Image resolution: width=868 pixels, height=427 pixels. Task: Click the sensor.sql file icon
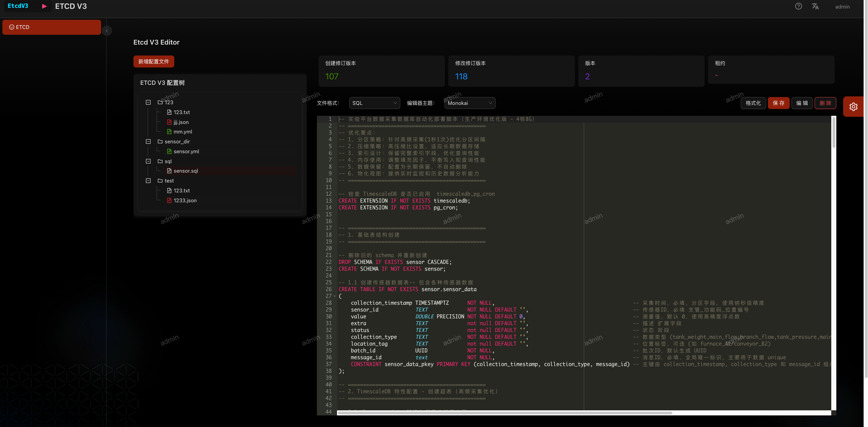pyautogui.click(x=169, y=171)
